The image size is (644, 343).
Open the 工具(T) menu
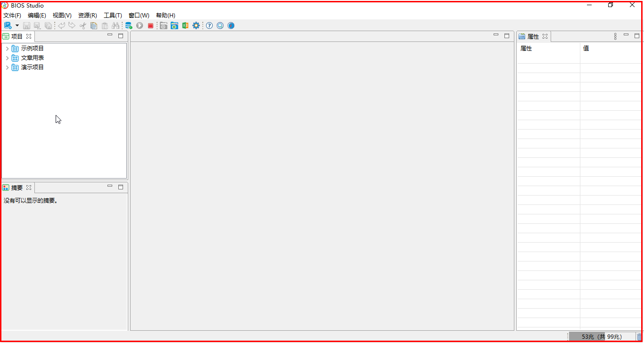(113, 16)
